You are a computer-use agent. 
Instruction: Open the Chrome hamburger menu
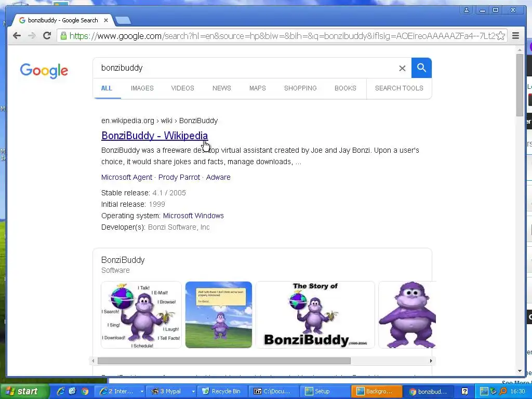515,36
